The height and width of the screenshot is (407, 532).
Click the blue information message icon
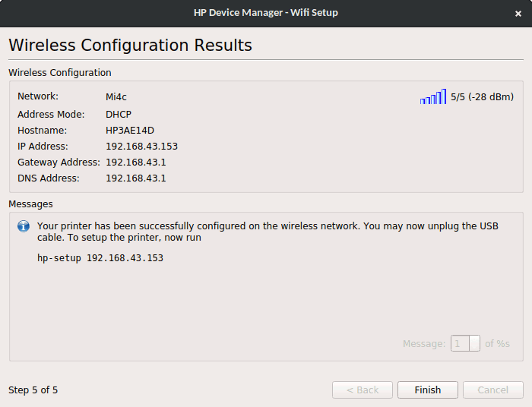point(24,226)
